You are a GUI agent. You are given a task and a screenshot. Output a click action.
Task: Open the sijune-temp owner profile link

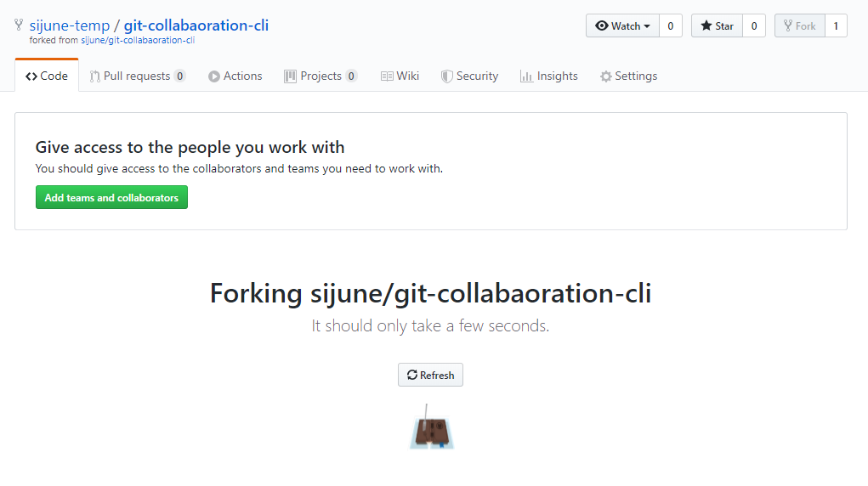click(70, 25)
